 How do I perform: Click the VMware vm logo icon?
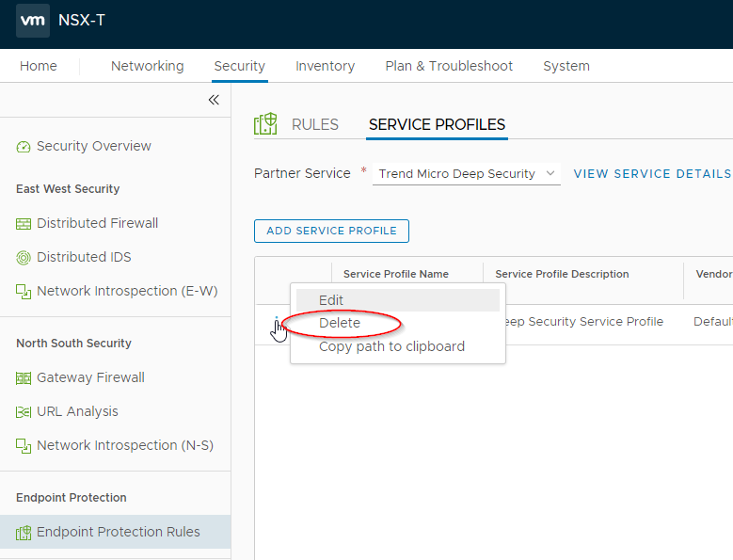coord(33,20)
